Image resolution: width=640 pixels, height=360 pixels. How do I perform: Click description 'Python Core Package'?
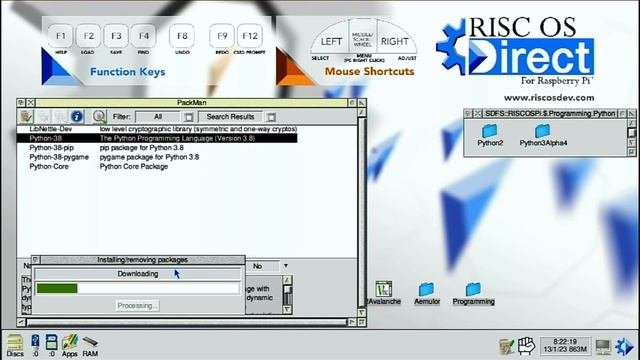[134, 167]
